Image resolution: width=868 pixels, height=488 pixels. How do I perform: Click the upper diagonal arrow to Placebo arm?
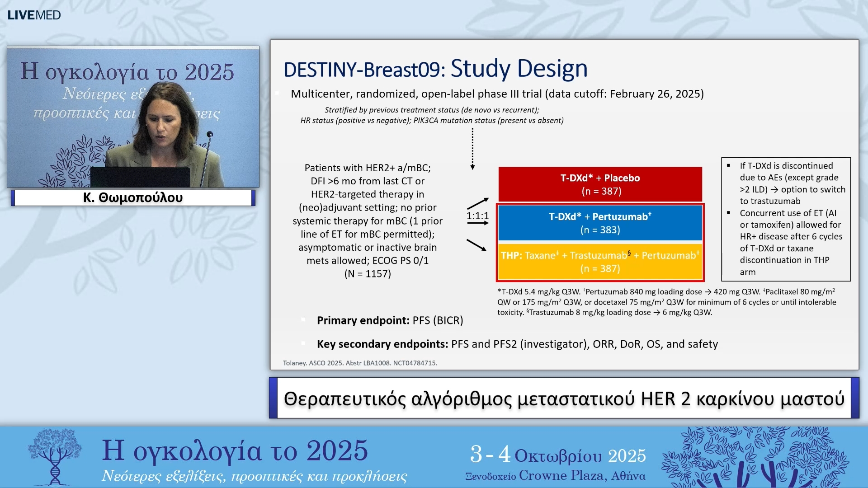coord(477,203)
